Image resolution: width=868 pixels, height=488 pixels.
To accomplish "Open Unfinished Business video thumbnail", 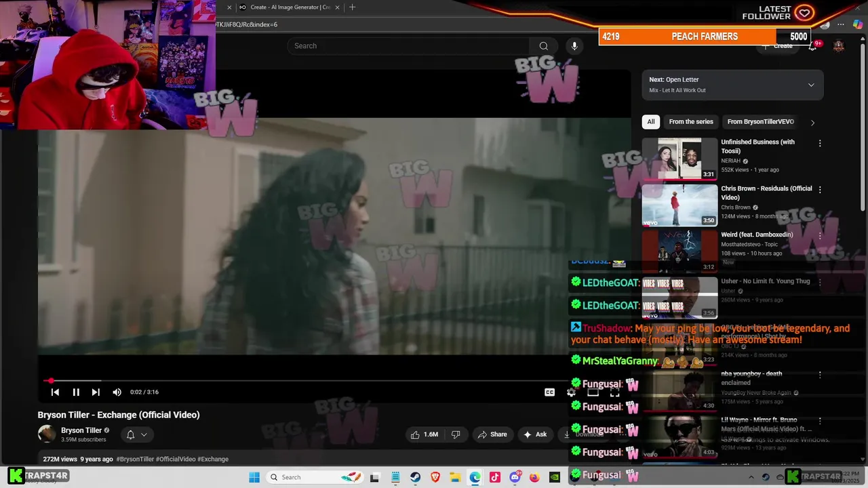I will click(679, 159).
